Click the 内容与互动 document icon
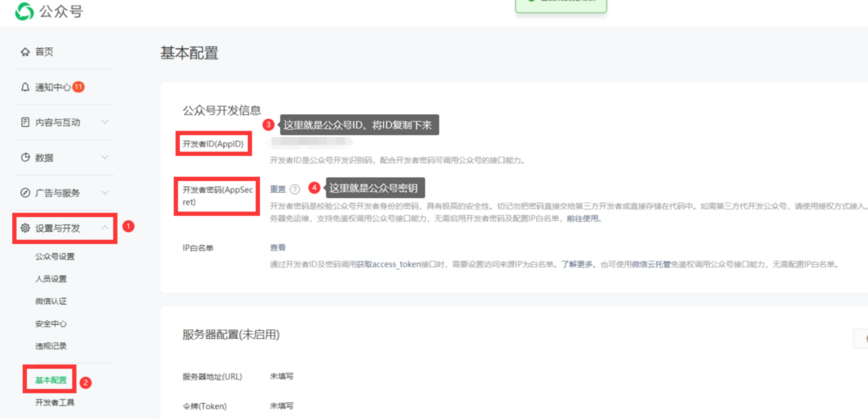Image resolution: width=868 pixels, height=419 pixels. click(x=25, y=122)
